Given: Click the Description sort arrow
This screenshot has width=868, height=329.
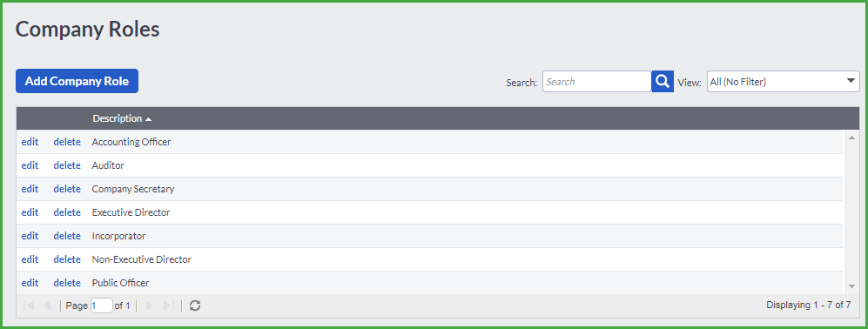Looking at the screenshot, I should (148, 119).
